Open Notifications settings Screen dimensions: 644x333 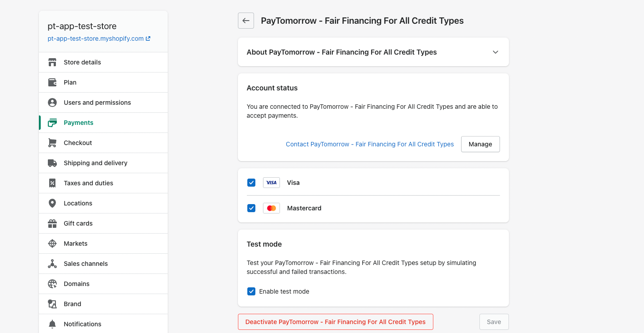(103, 324)
